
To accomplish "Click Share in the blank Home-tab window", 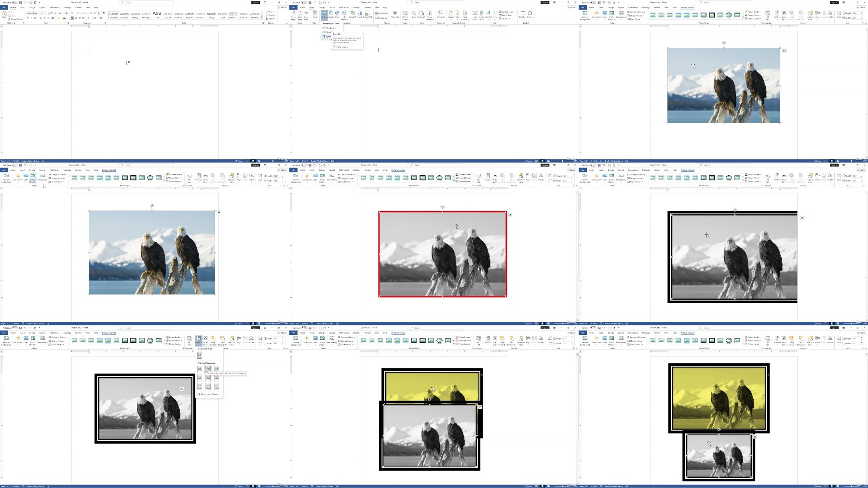I will (283, 8).
